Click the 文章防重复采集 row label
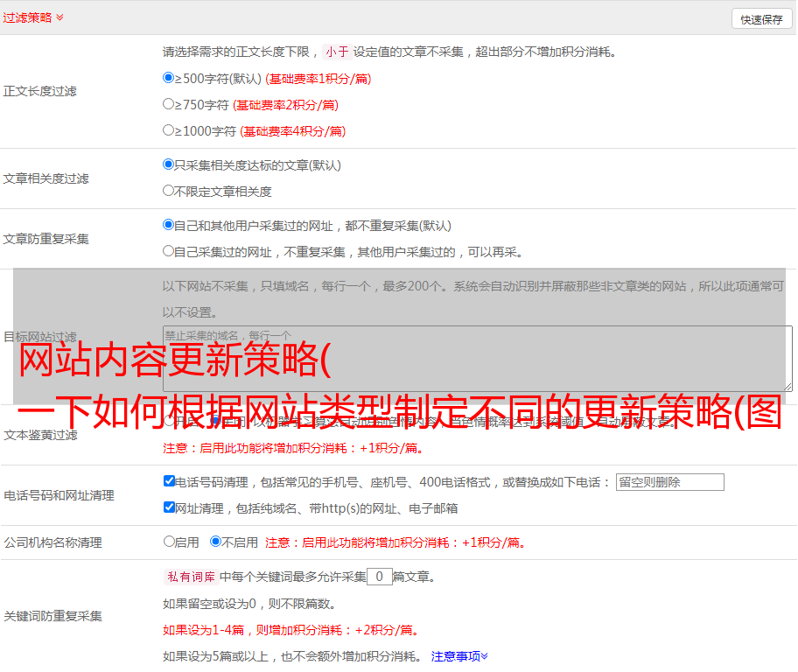Image resolution: width=798 pixels, height=672 pixels. click(x=45, y=239)
